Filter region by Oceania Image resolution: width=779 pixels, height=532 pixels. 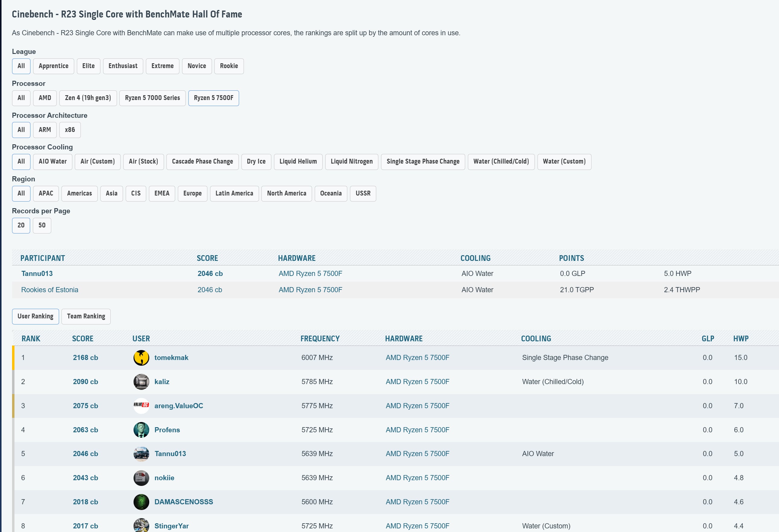(x=331, y=193)
